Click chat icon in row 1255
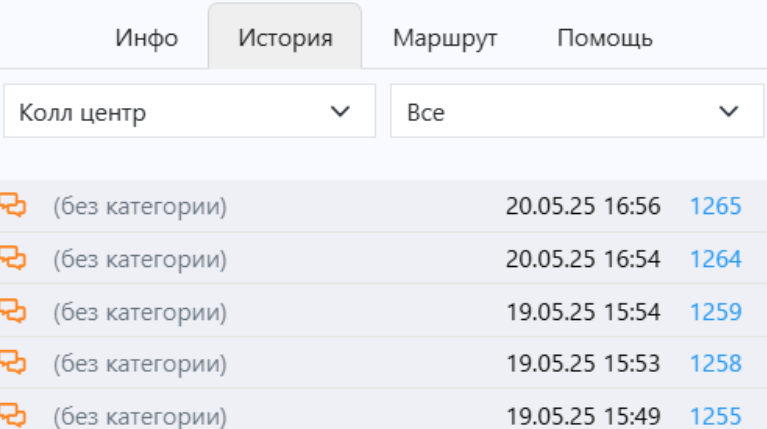Image resolution: width=767 pixels, height=429 pixels. click(x=13, y=416)
